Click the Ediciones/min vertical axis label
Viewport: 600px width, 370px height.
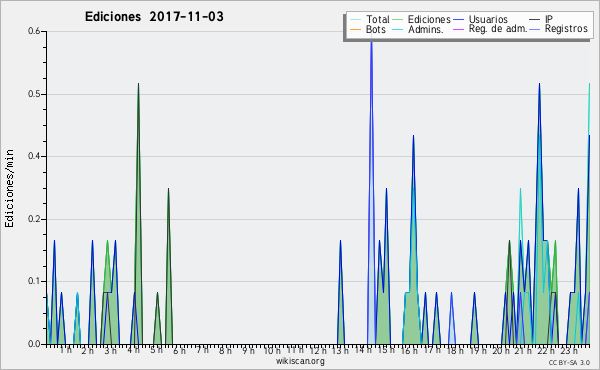[x=9, y=188]
